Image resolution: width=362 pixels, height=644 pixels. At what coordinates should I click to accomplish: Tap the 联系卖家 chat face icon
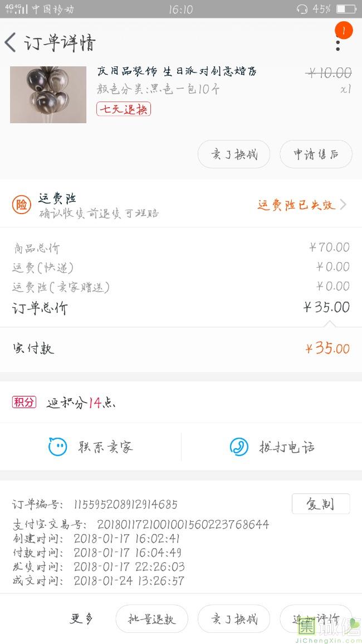pos(57,447)
